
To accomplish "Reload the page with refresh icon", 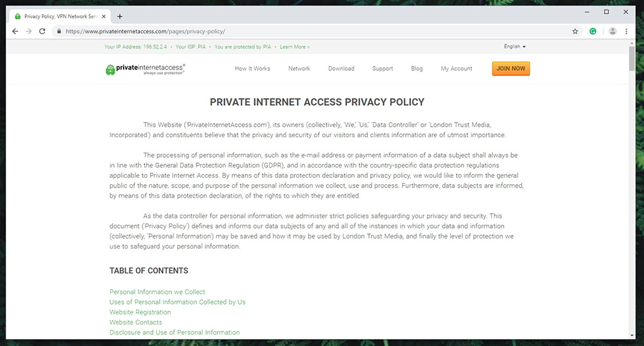I will point(42,31).
